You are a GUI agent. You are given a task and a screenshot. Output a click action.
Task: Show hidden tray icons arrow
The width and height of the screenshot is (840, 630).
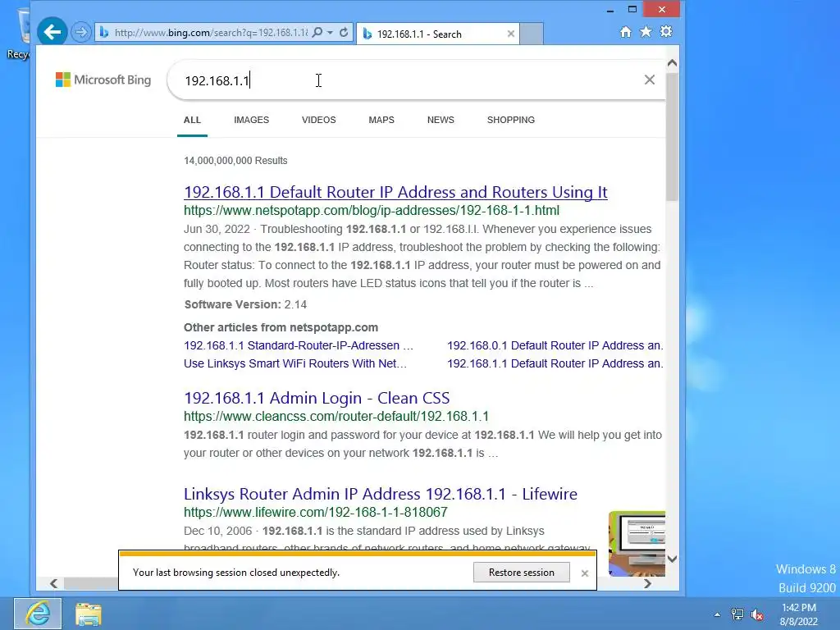point(717,614)
